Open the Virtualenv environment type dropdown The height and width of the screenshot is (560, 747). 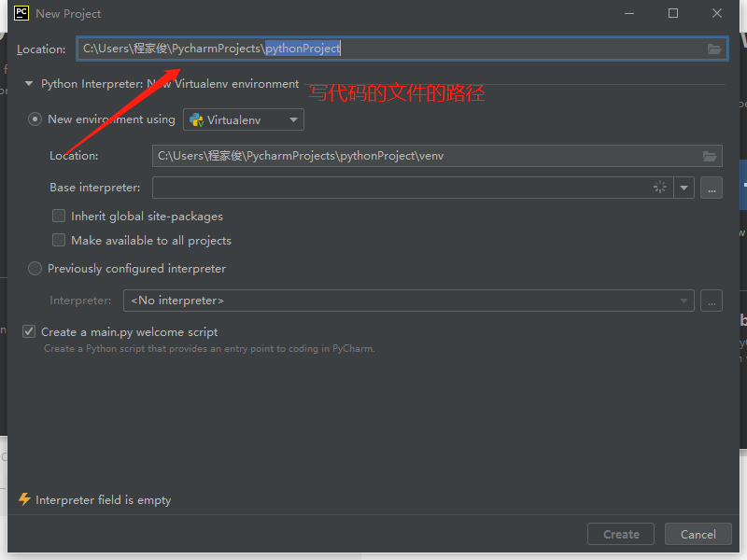click(244, 120)
